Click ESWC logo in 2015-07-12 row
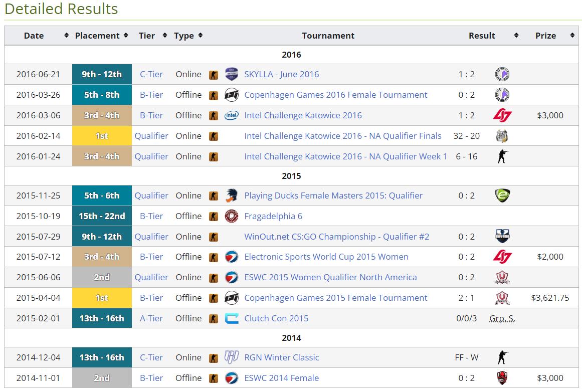The height and width of the screenshot is (392, 582). (x=232, y=257)
